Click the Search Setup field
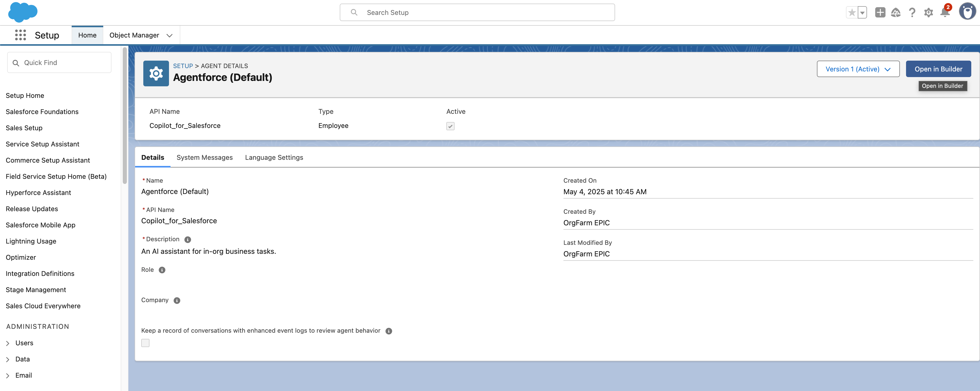The image size is (980, 391). (x=477, y=13)
